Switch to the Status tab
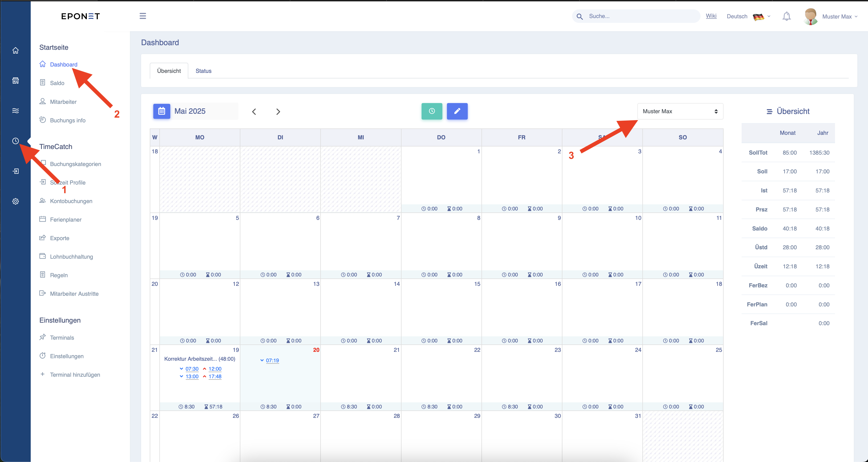The image size is (868, 462). (204, 71)
